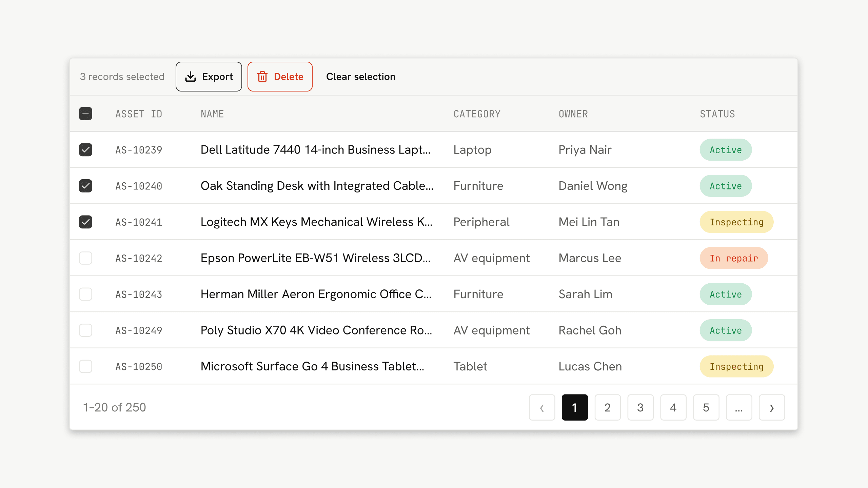
Task: Click the AS-10249 asset ID
Action: point(139,330)
